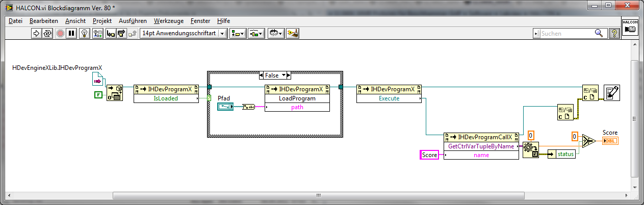Click the first IHDevProgramX invoke node header
Image resolution: width=644 pixels, height=205 pixels.
[x=166, y=89]
